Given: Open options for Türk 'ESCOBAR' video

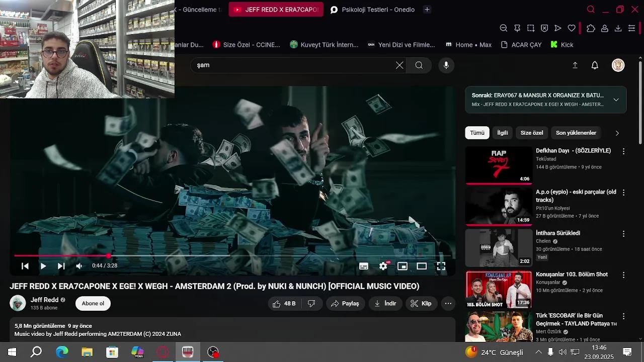Looking at the screenshot, I should [623, 316].
